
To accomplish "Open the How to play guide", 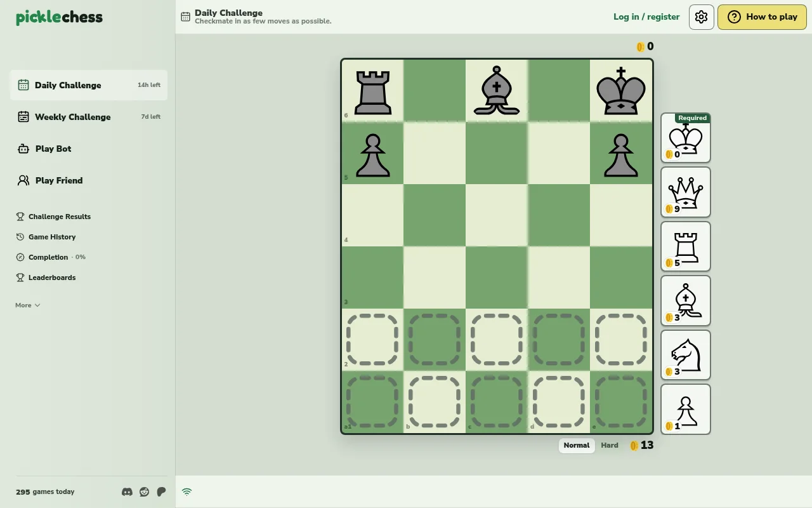I will (762, 17).
